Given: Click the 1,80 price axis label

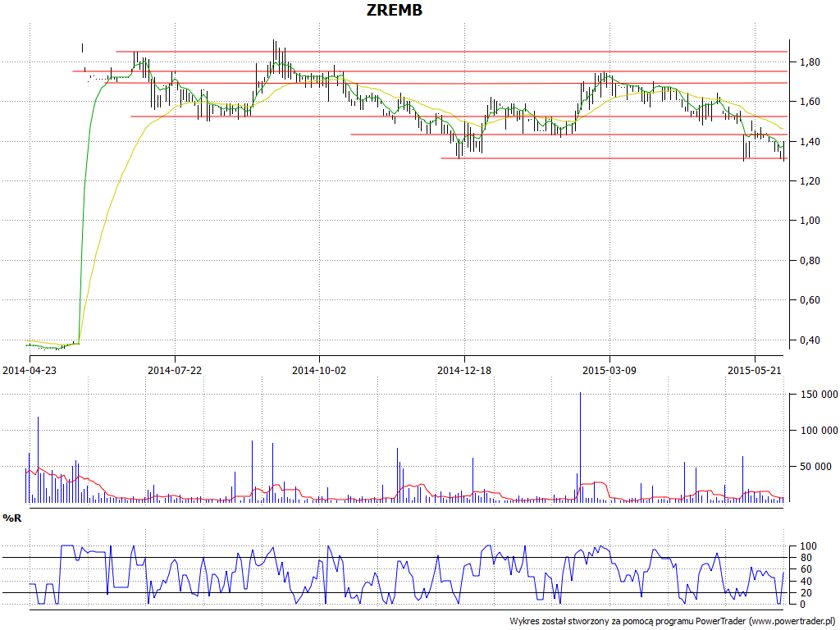Looking at the screenshot, I should coord(810,62).
